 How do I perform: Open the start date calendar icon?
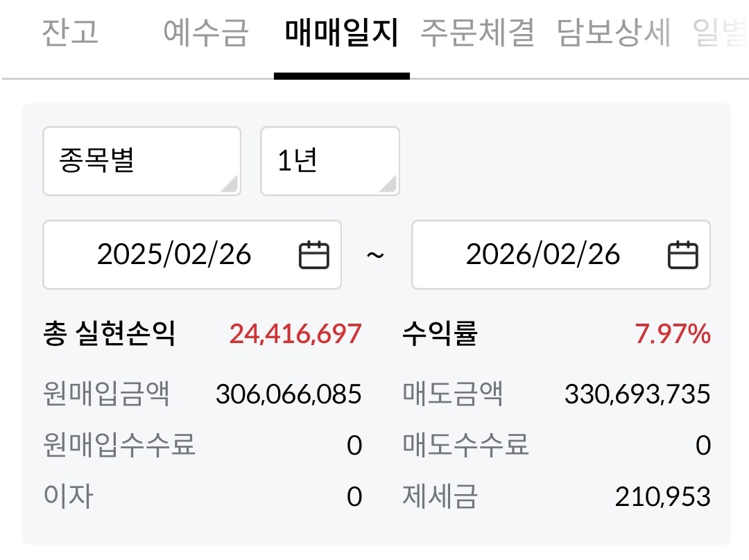pyautogui.click(x=313, y=255)
